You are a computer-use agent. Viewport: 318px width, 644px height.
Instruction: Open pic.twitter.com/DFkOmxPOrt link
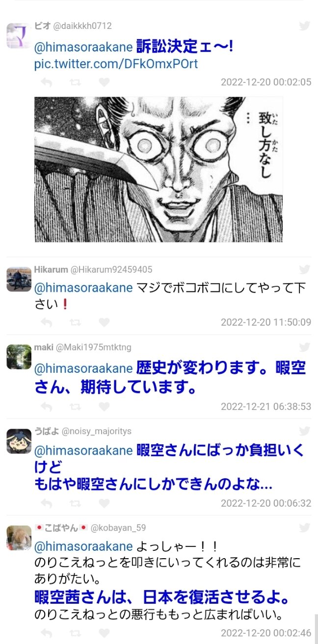(116, 64)
